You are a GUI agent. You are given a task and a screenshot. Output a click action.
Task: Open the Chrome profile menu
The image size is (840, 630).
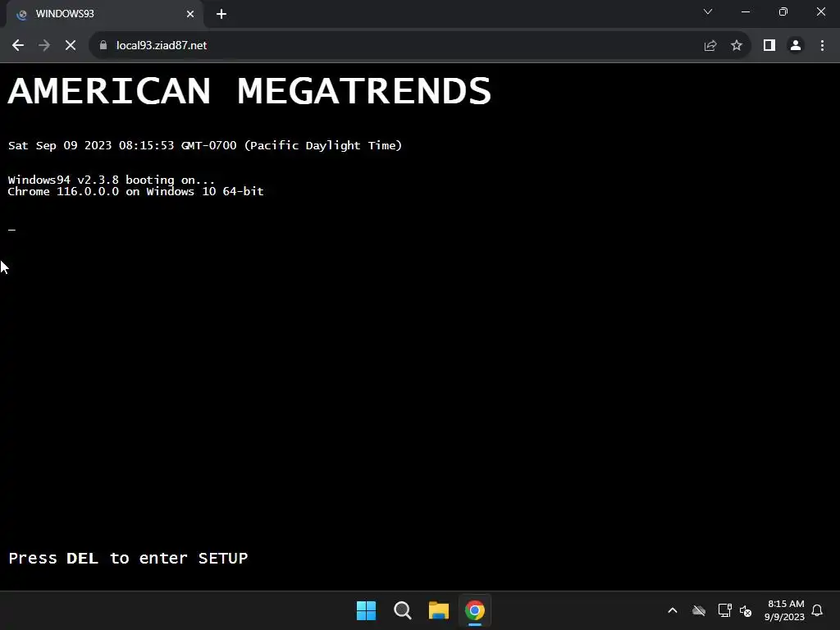(796, 46)
